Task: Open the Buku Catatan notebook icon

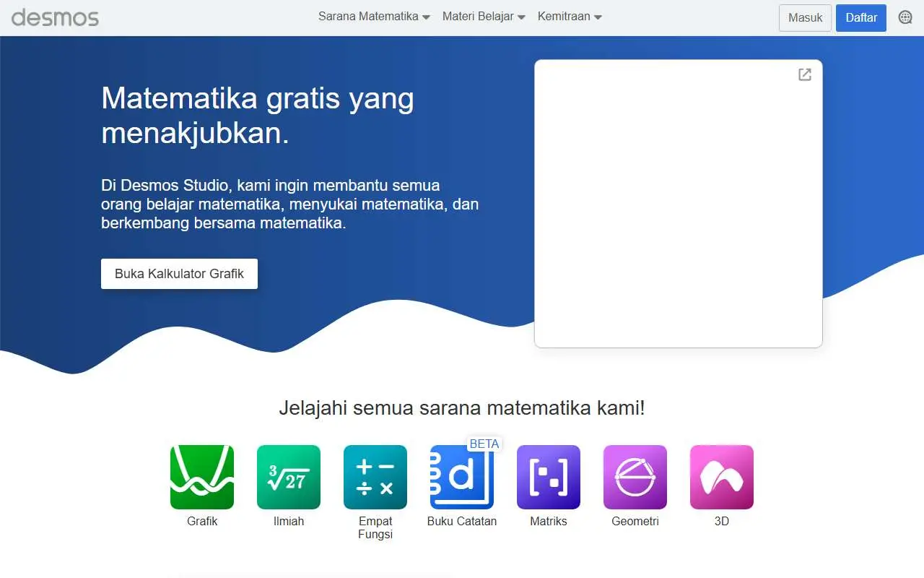Action: [462, 477]
